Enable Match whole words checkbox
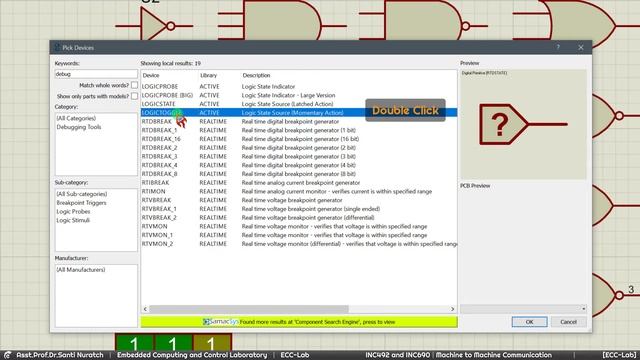Image resolution: width=640 pixels, height=360 pixels. click(134, 85)
